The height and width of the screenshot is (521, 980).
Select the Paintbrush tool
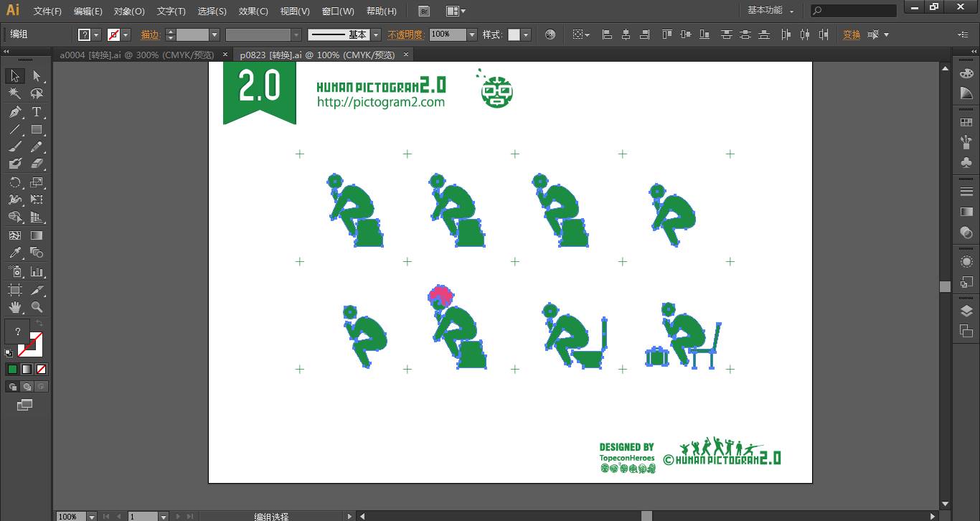click(15, 147)
